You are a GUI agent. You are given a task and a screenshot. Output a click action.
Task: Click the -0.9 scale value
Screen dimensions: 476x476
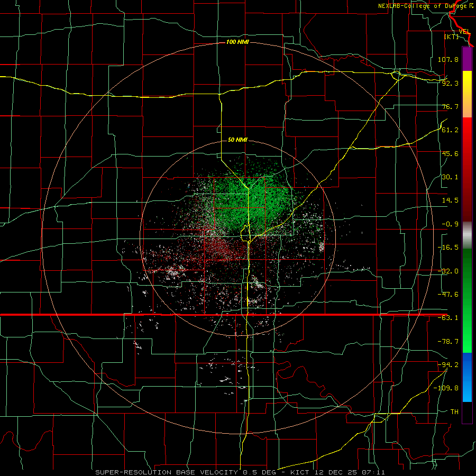450,224
